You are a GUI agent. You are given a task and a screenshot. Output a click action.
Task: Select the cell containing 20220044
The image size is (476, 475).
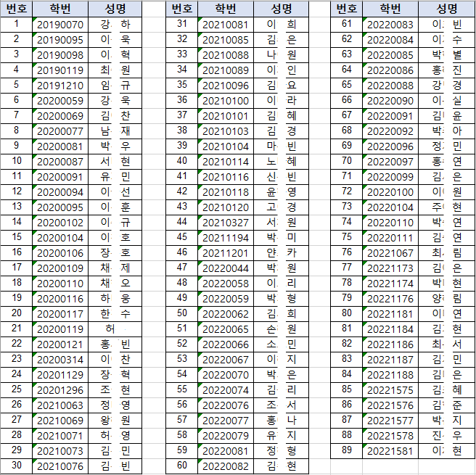point(226,268)
